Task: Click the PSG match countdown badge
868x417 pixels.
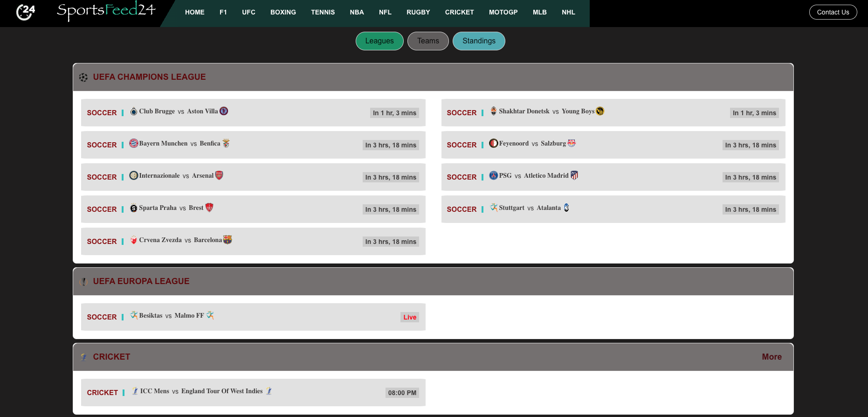Action: (x=751, y=177)
